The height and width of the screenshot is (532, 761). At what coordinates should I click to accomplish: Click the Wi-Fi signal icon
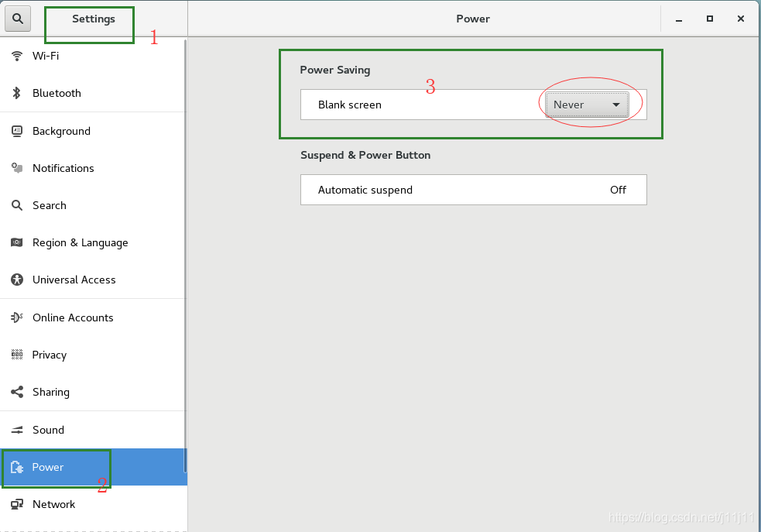[x=17, y=56]
